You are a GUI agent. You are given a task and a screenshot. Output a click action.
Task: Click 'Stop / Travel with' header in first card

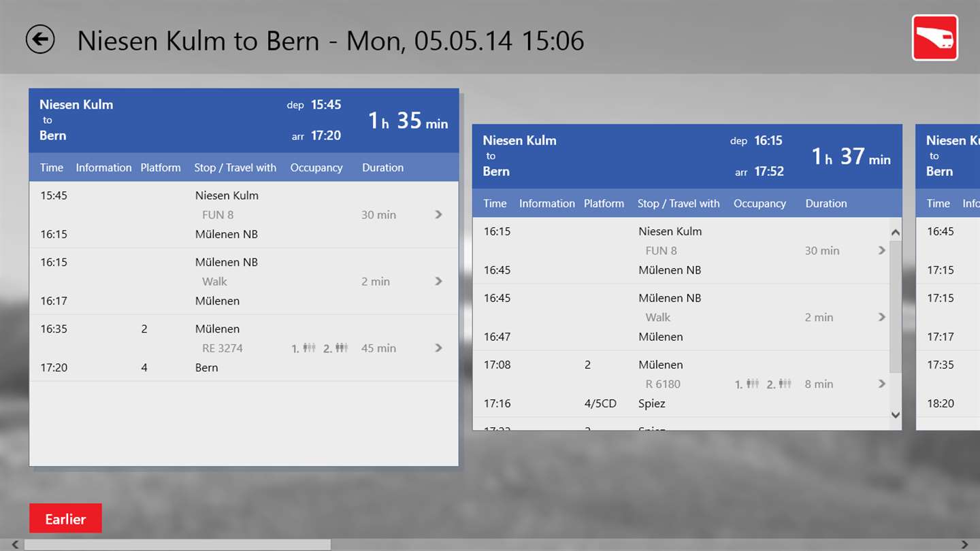tap(235, 167)
